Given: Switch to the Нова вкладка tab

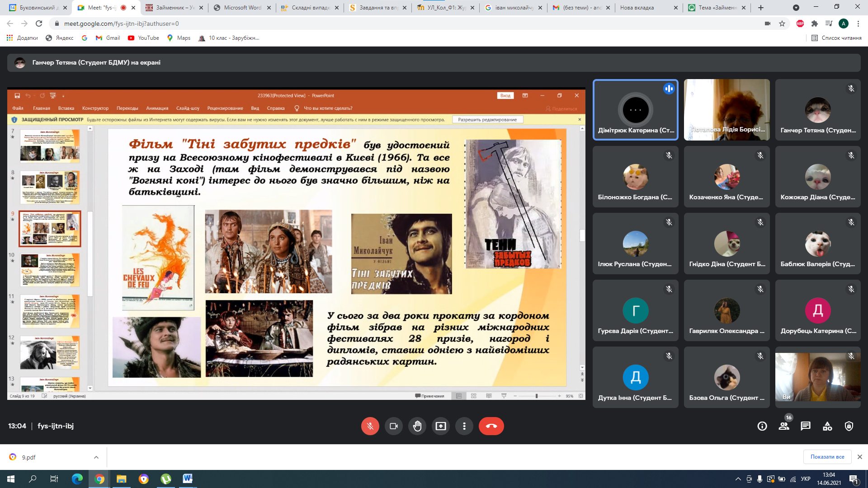Looking at the screenshot, I should click(649, 8).
